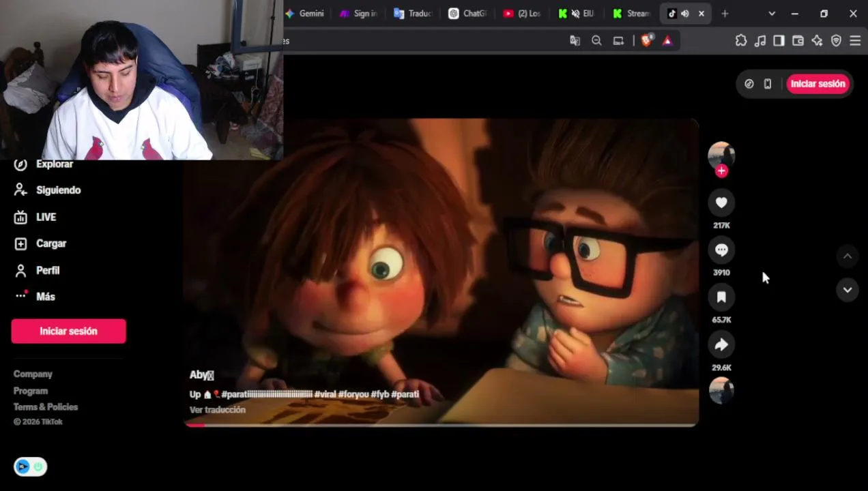Open the Brave Rewards triangle icon

click(x=667, y=41)
